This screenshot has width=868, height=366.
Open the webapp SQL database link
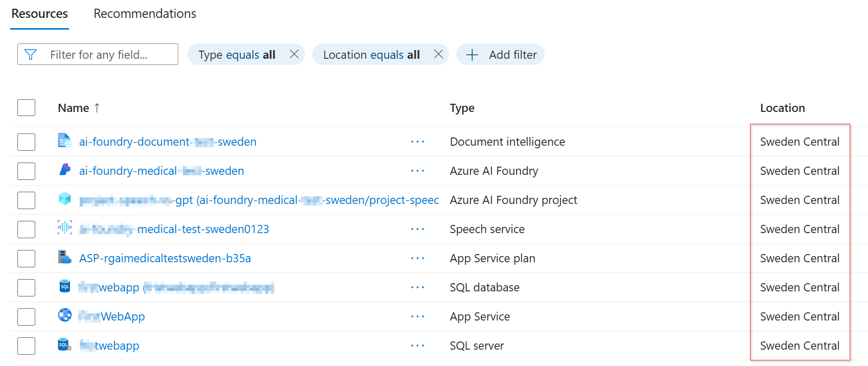pos(176,287)
